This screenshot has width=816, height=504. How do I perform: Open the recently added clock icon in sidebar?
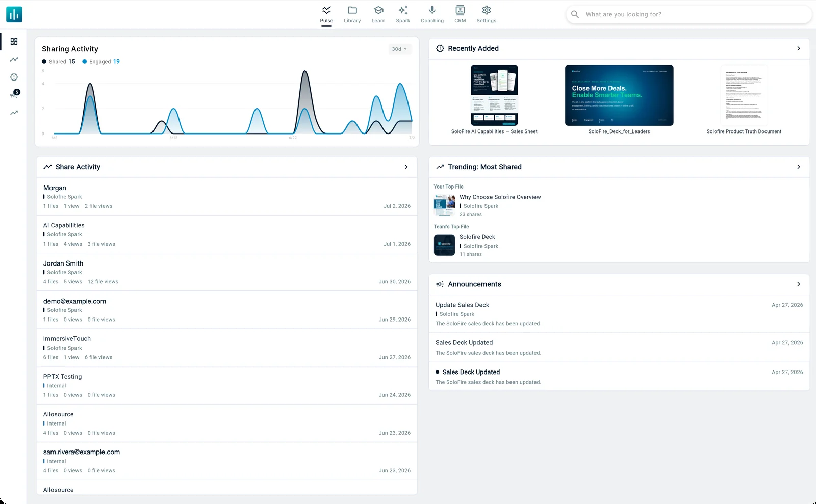pyautogui.click(x=14, y=77)
